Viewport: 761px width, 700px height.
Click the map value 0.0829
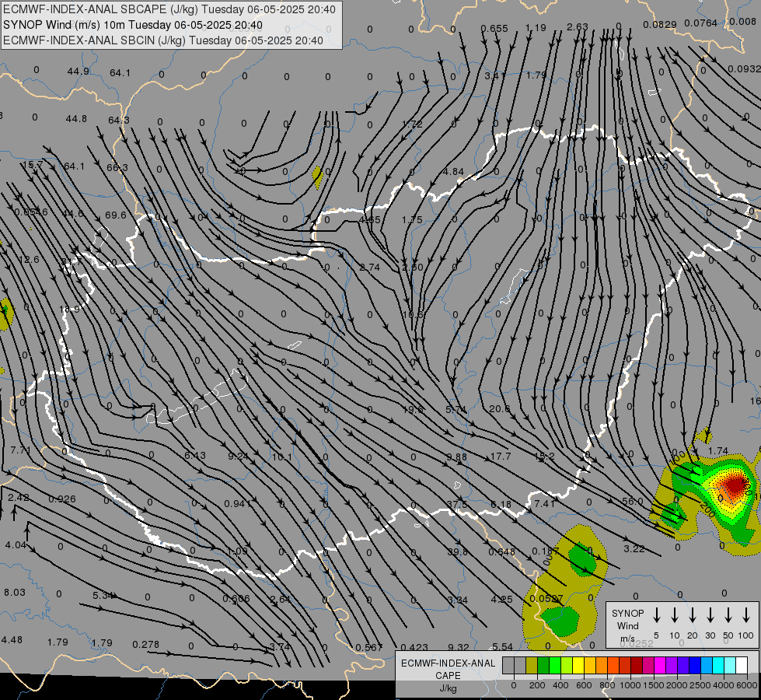click(x=660, y=24)
